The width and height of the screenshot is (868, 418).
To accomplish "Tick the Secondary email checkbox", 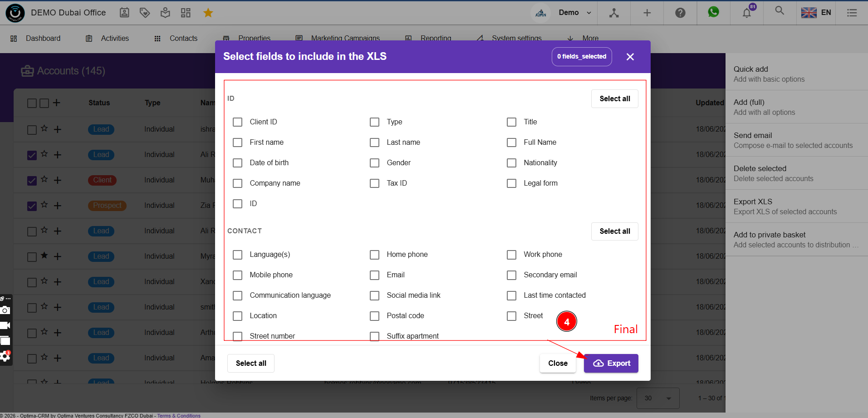I will click(x=511, y=275).
